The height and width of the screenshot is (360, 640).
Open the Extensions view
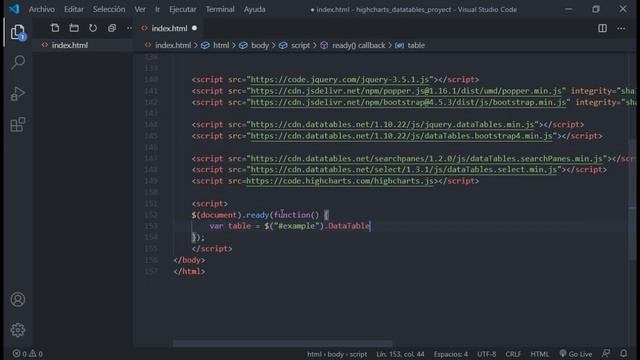click(x=18, y=124)
